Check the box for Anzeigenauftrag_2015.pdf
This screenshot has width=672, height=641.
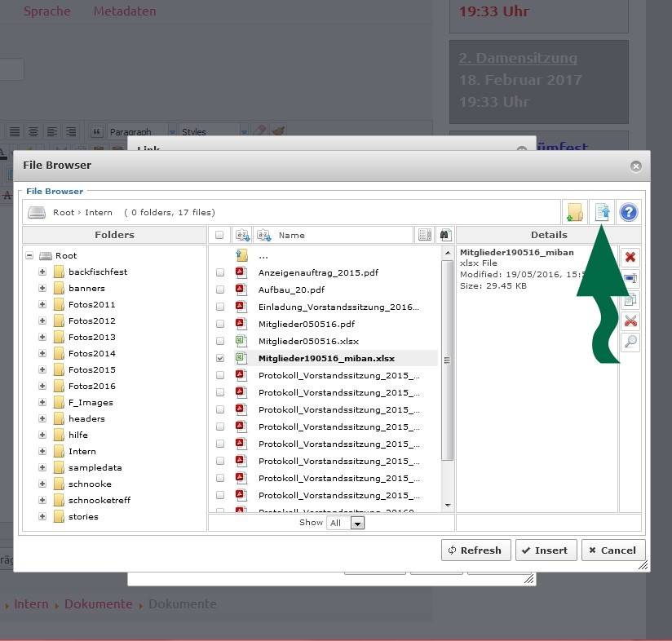click(220, 273)
